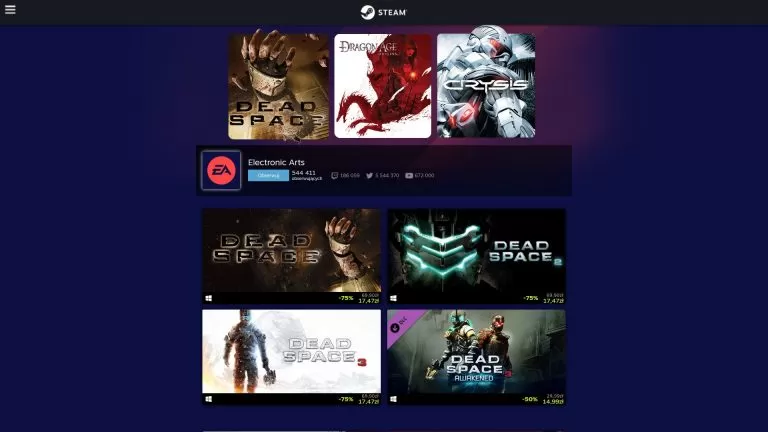
Task: Open the Dead Space cover in top carousel
Action: click(279, 87)
